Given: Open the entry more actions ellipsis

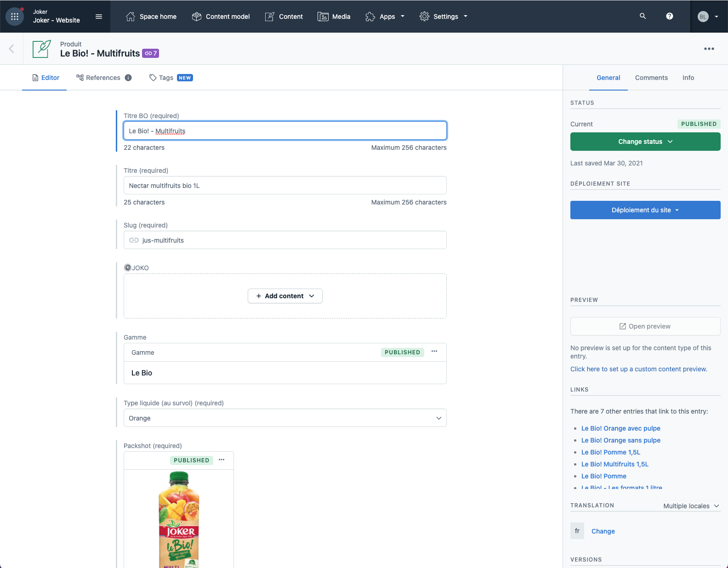Looking at the screenshot, I should 709,49.
